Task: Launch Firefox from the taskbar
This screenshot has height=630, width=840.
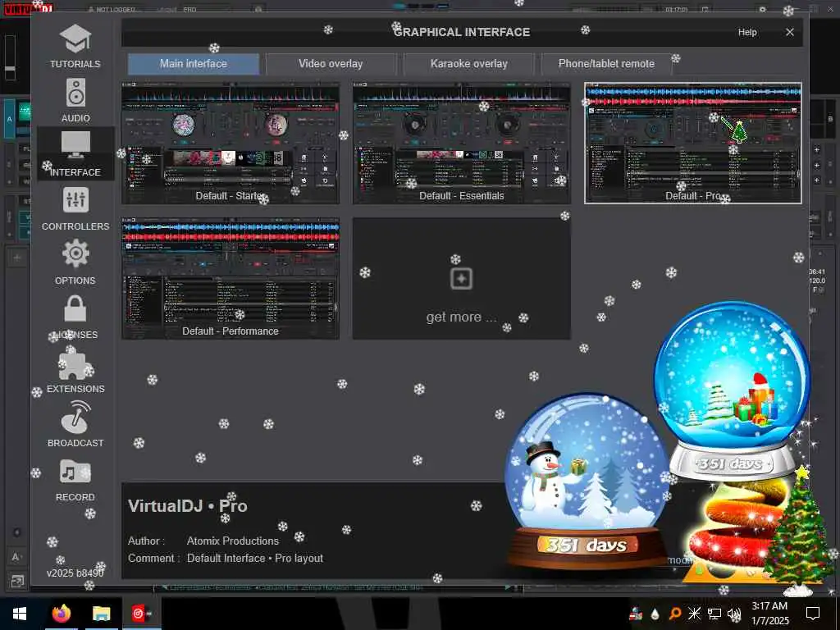Action: (x=61, y=614)
